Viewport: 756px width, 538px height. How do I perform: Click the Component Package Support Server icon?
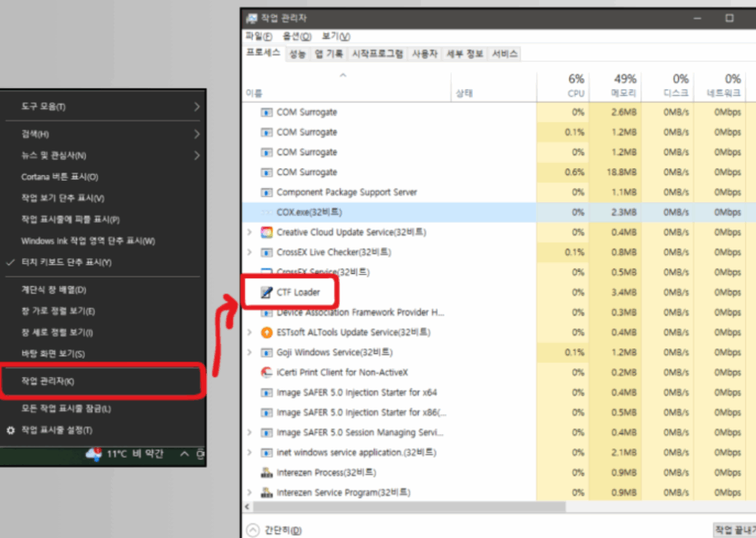(x=266, y=193)
